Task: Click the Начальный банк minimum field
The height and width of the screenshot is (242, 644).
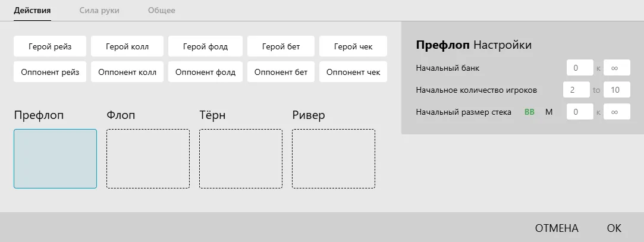Action: point(580,68)
